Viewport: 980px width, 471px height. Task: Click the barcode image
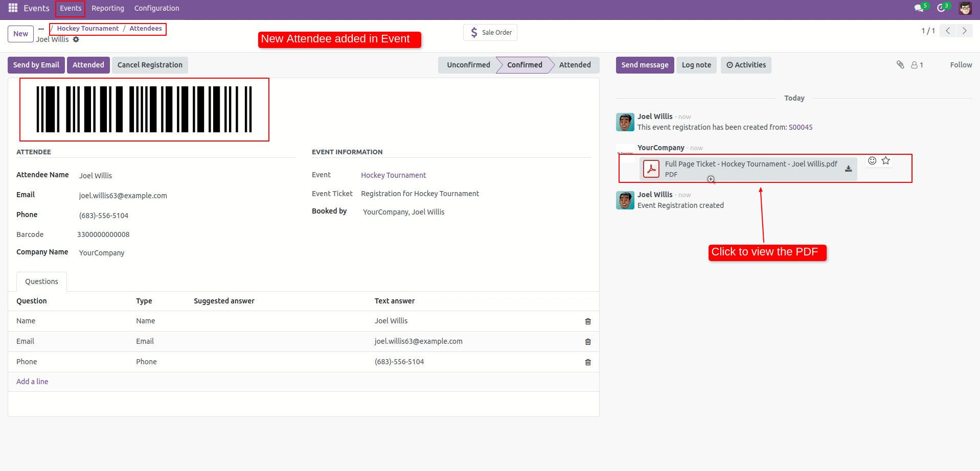(x=144, y=109)
